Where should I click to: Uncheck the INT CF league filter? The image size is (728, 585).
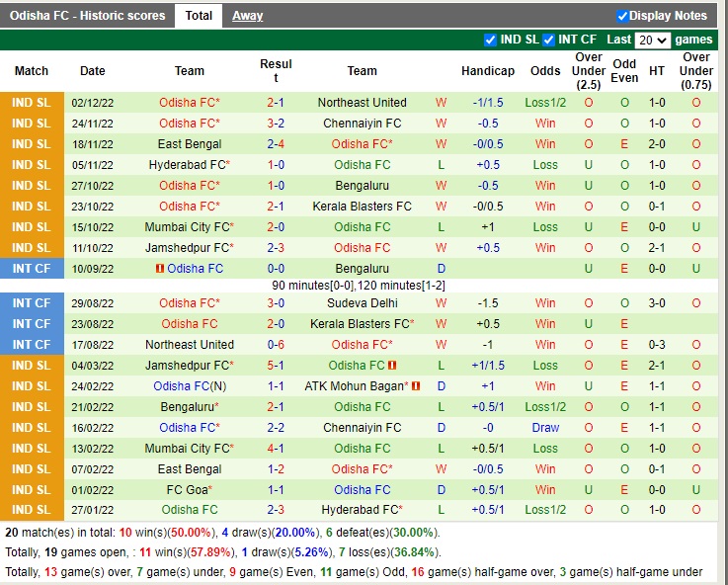pos(549,41)
